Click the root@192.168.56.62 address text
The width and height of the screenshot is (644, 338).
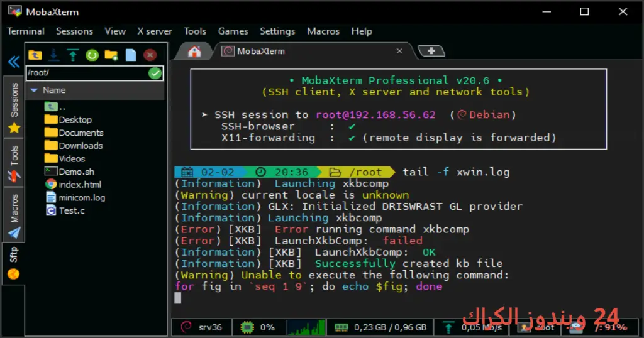(375, 115)
